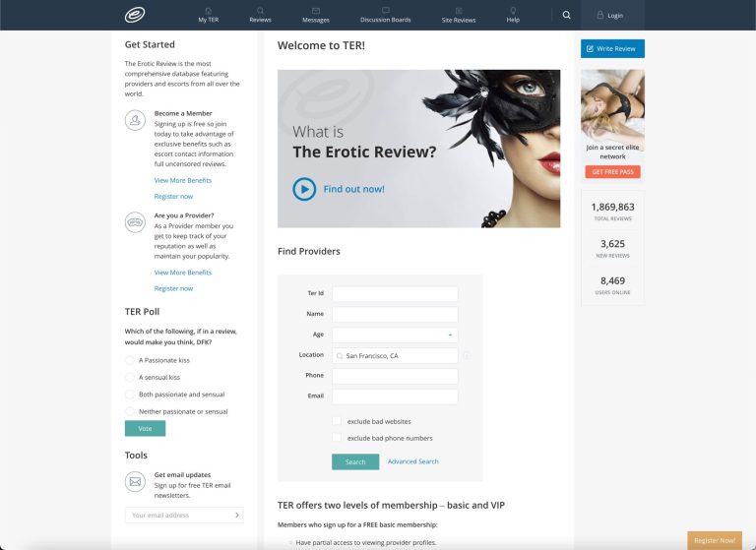
Task: Click the GET FREE PASS button
Action: [x=613, y=171]
